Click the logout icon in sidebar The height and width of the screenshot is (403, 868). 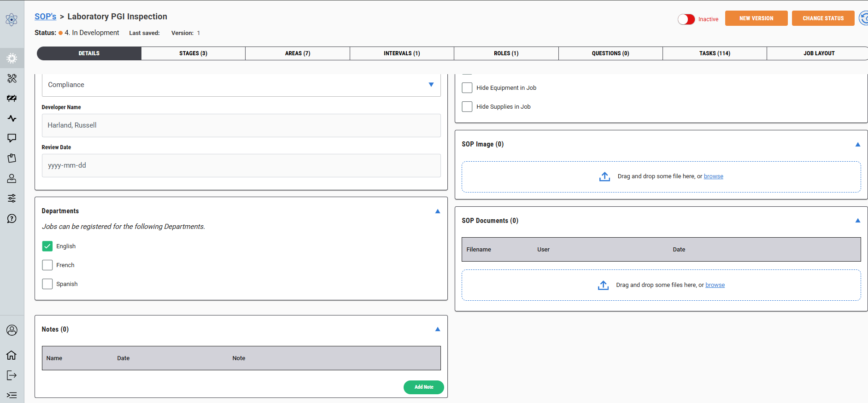(x=12, y=375)
